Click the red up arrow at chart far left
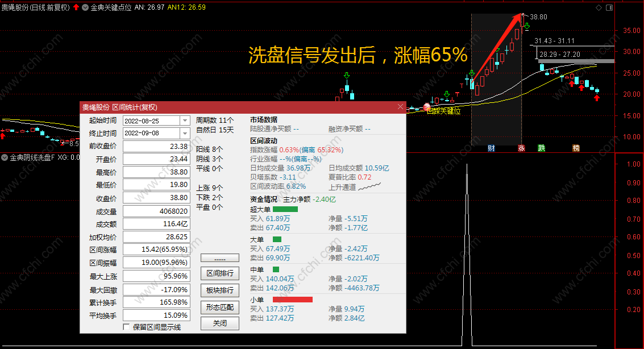The image size is (644, 349). 3,136
